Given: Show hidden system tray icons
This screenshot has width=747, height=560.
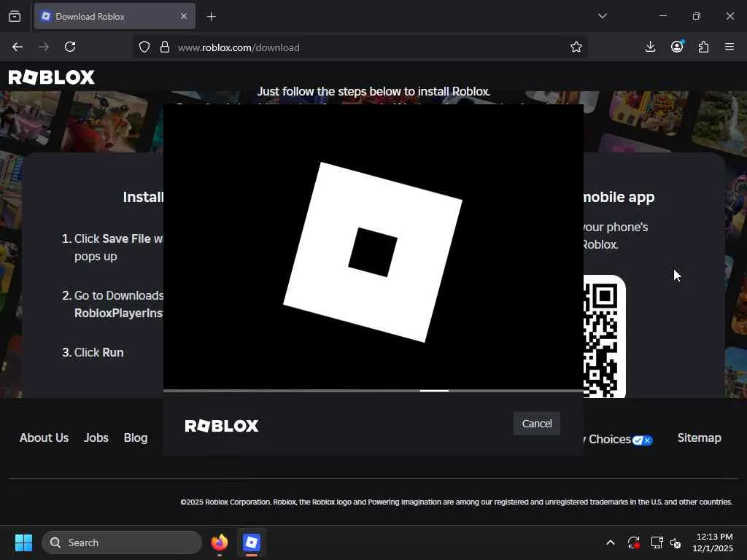Looking at the screenshot, I should (611, 542).
